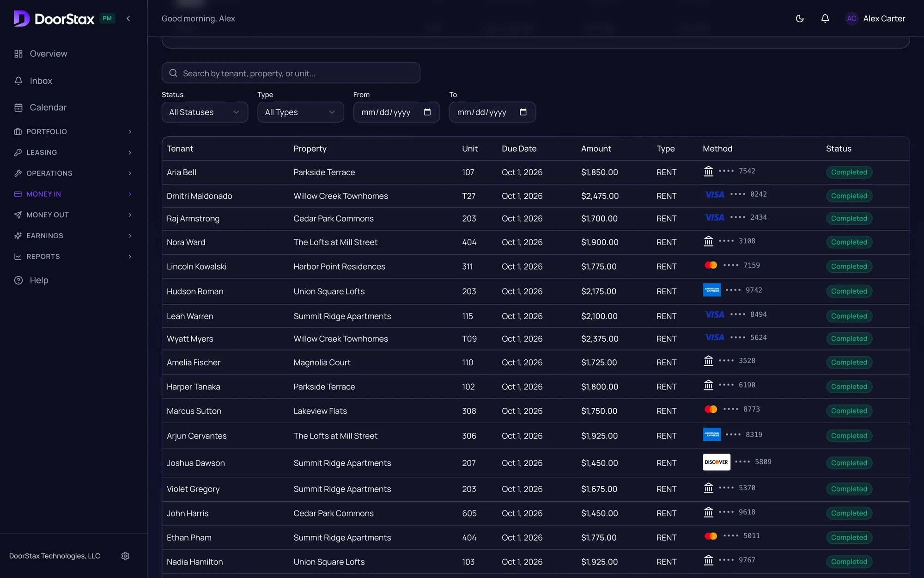
Task: Click Amex logo in Hudson Roman row
Action: pyautogui.click(x=712, y=290)
